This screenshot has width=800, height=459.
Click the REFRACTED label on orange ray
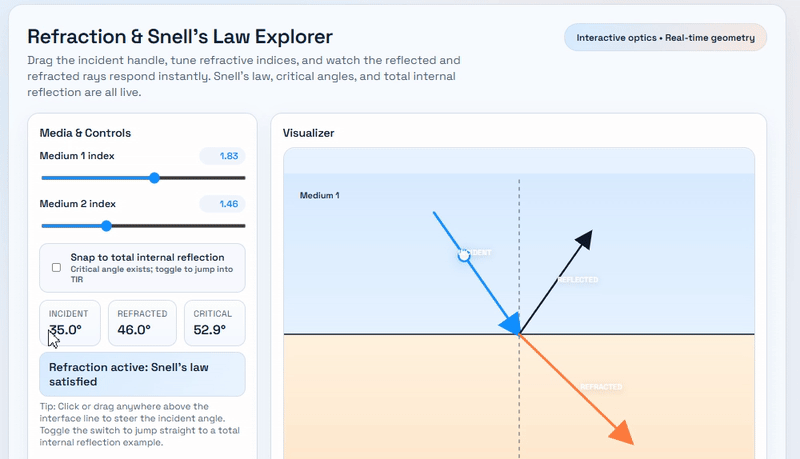600,387
